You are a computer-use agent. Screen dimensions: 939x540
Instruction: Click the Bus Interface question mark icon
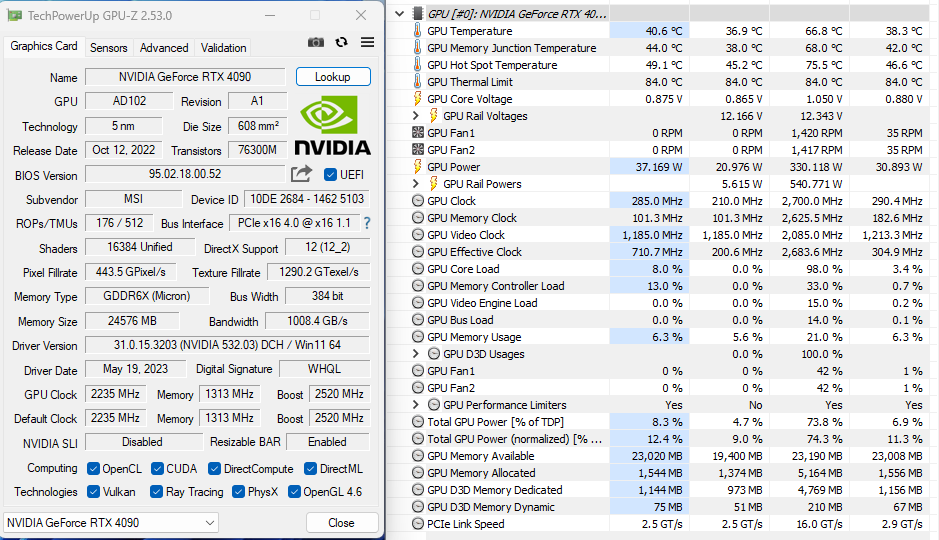pos(367,223)
